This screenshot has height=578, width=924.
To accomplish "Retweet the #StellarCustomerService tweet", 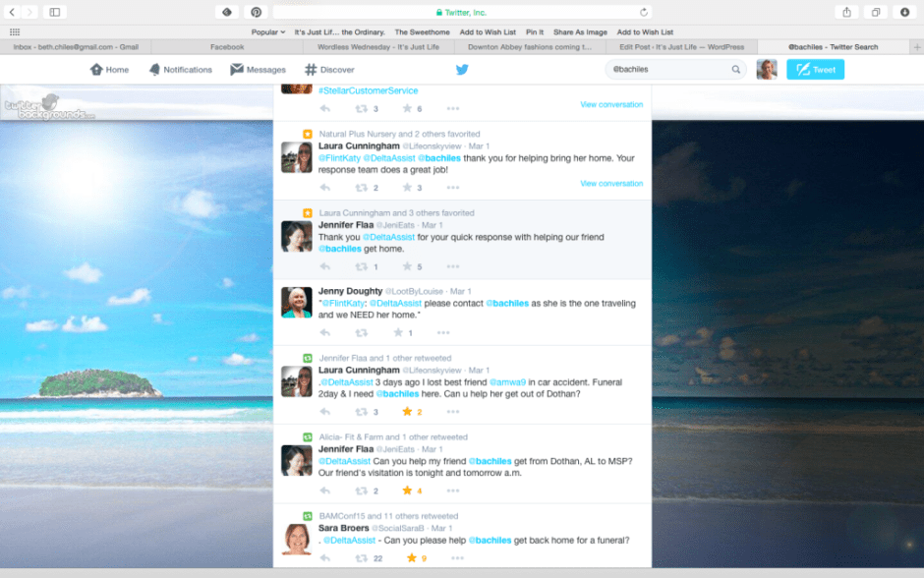I will (x=361, y=108).
